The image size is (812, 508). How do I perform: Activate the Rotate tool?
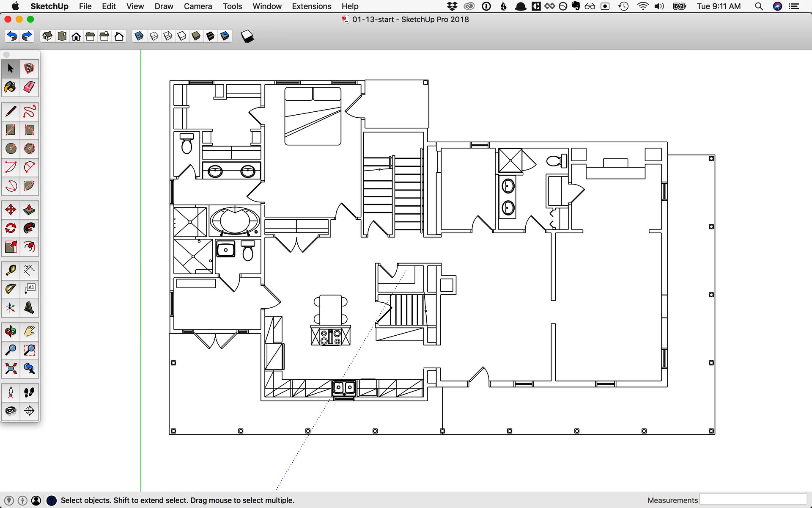(11, 229)
